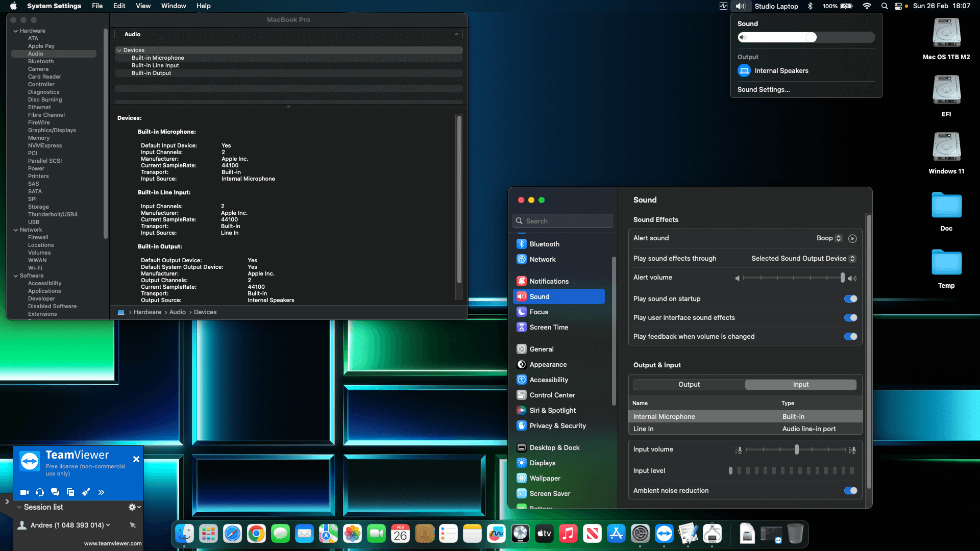Screen dimensions: 980x551
Task: Click Audio in the System Information breadcrumb
Action: 178,312
